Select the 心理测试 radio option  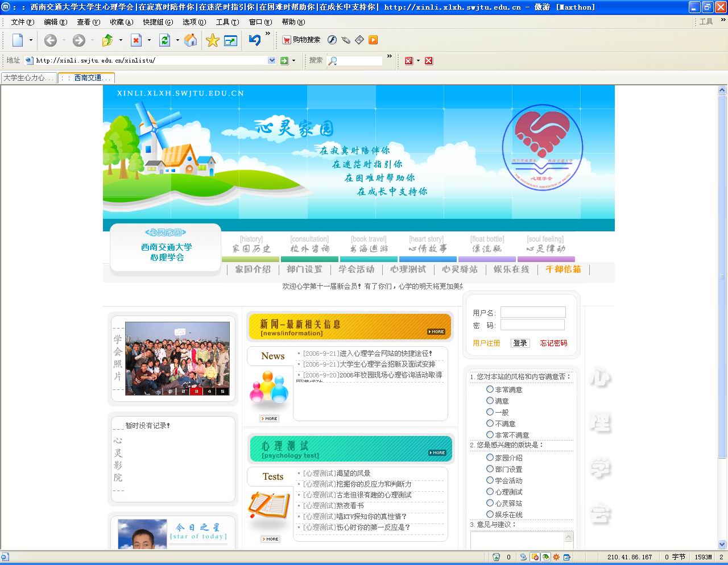[490, 492]
